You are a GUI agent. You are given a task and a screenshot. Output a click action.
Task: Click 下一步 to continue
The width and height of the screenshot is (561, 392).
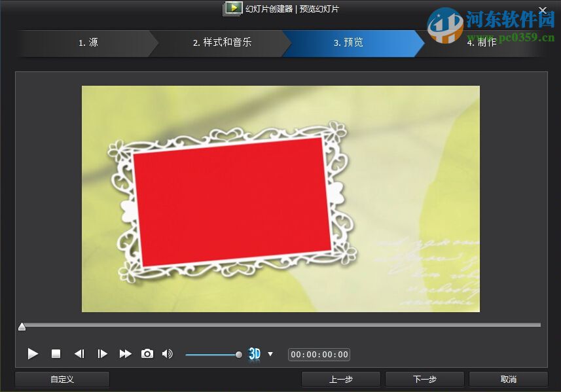[424, 379]
